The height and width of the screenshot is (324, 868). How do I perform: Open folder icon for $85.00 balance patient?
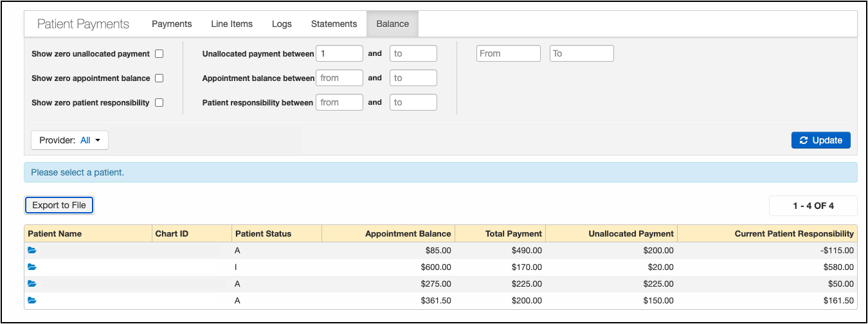tap(32, 251)
